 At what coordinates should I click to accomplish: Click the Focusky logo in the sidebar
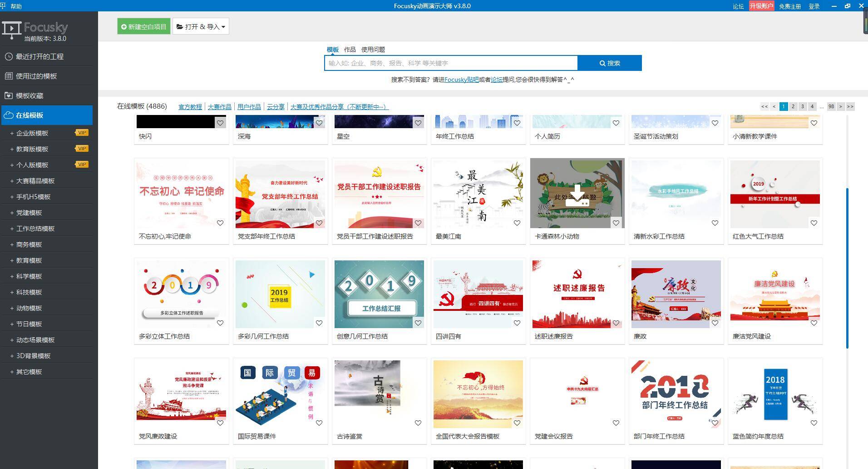pyautogui.click(x=35, y=31)
